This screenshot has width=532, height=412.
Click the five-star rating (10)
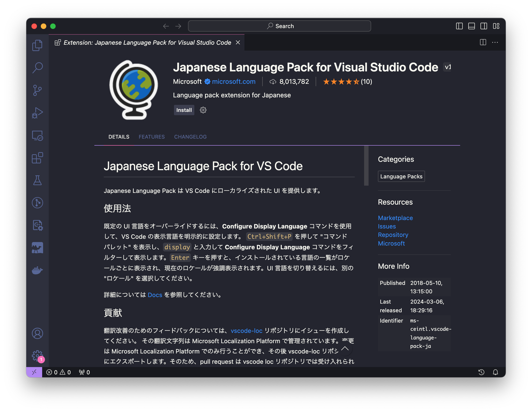pyautogui.click(x=347, y=81)
